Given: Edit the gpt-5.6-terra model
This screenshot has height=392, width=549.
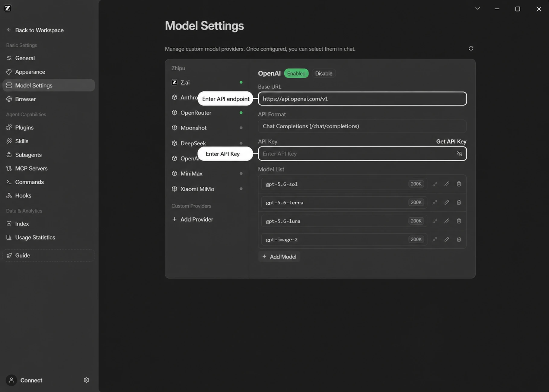Looking at the screenshot, I should 447,202.
